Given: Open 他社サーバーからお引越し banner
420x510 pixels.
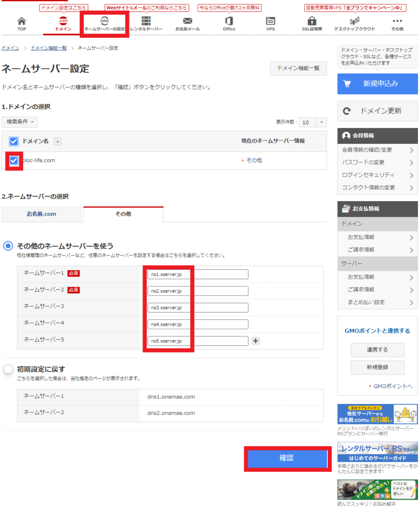Looking at the screenshot, I should (377, 414).
